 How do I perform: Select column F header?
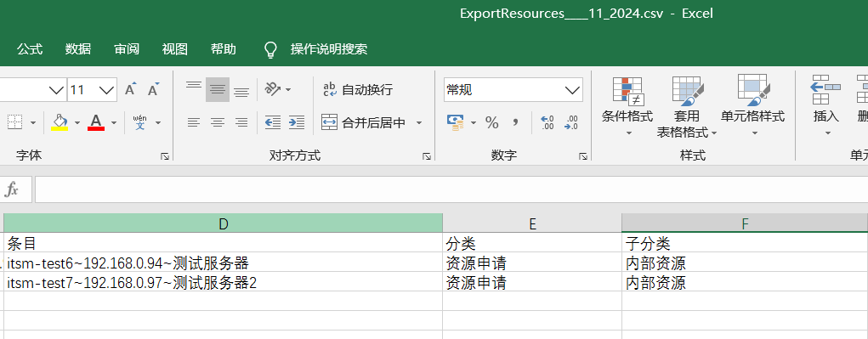[745, 223]
